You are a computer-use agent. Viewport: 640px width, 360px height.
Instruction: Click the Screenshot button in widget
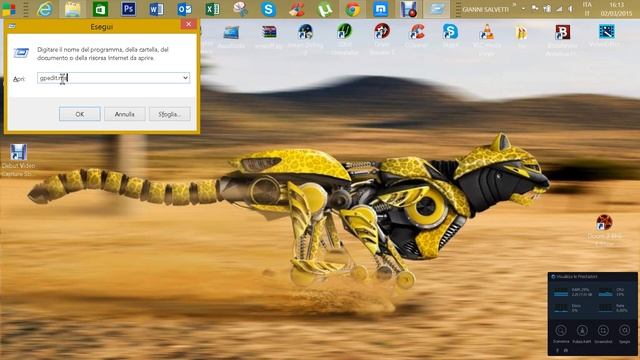(603, 333)
